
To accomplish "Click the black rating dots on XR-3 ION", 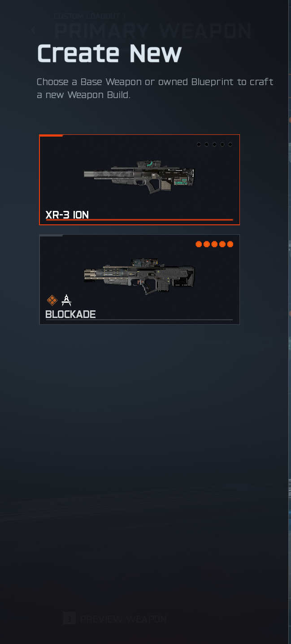I will click(214, 144).
